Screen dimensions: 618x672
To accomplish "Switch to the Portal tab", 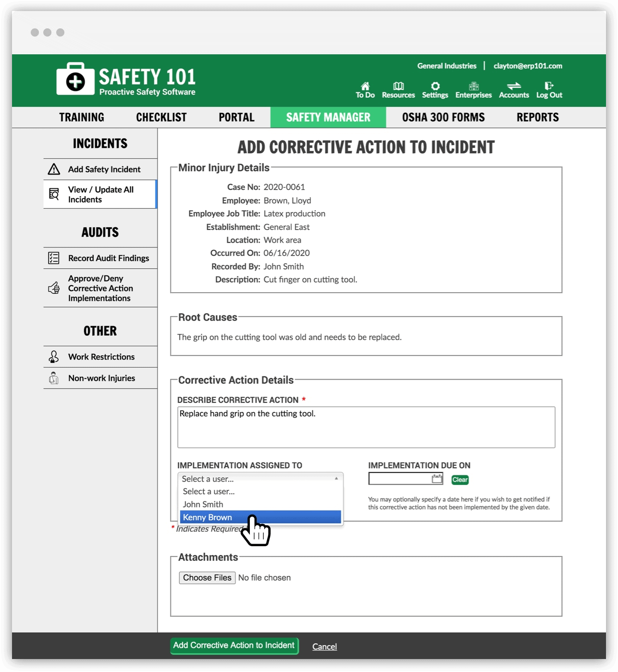I will [236, 117].
